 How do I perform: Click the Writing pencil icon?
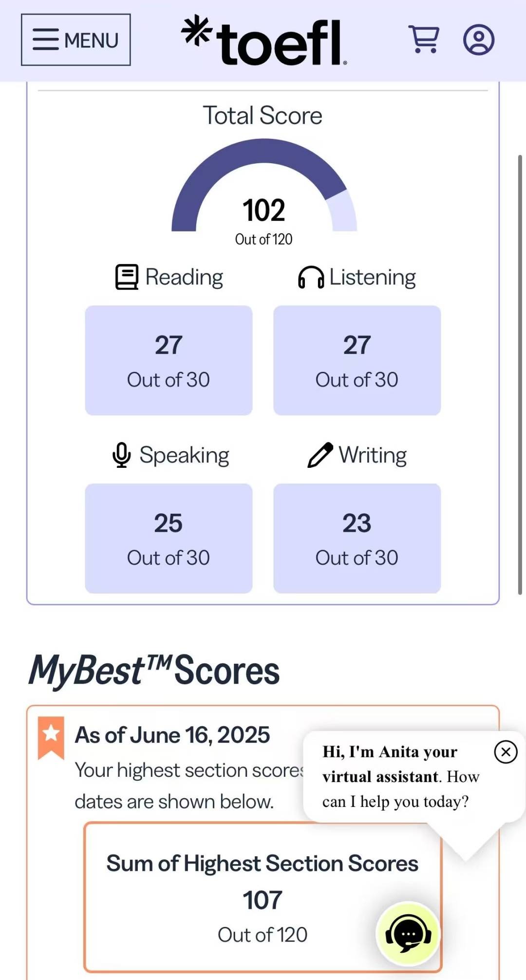[320, 455]
